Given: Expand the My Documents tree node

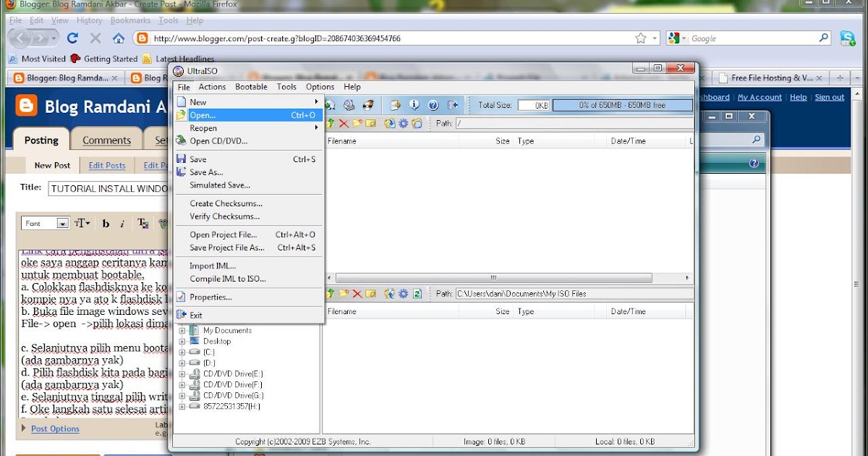Looking at the screenshot, I should [182, 331].
